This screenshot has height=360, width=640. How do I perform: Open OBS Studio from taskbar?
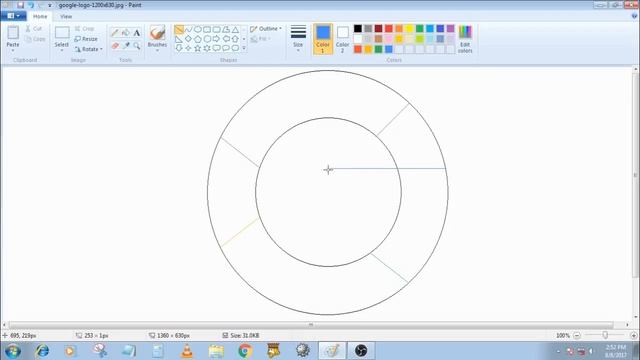click(x=361, y=351)
